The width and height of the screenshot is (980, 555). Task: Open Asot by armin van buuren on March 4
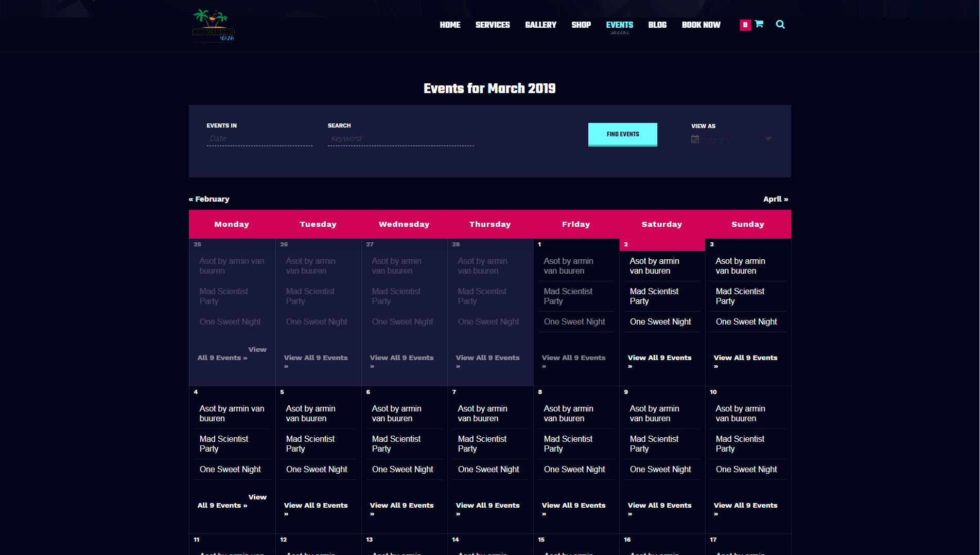pos(232,414)
